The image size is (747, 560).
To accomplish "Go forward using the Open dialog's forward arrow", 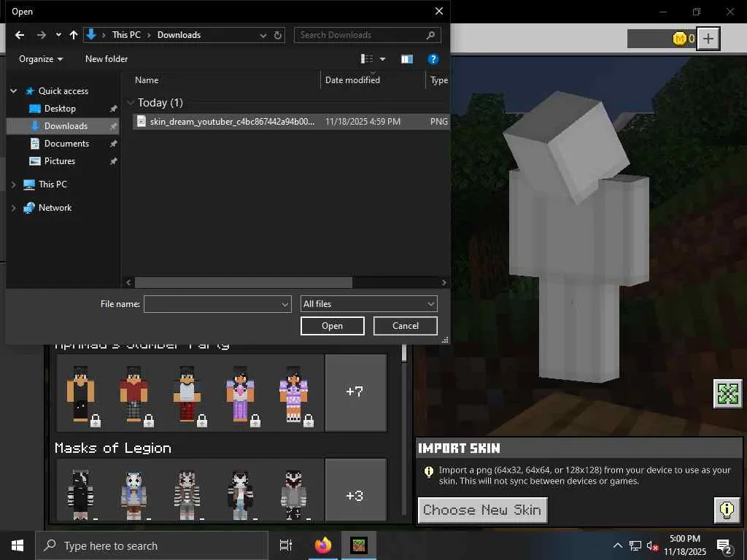I will [x=42, y=35].
